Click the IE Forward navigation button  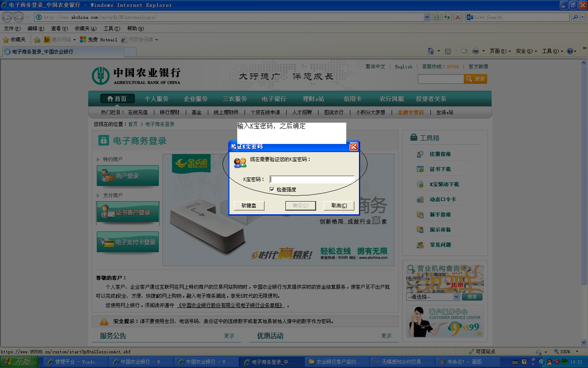pyautogui.click(x=18, y=17)
